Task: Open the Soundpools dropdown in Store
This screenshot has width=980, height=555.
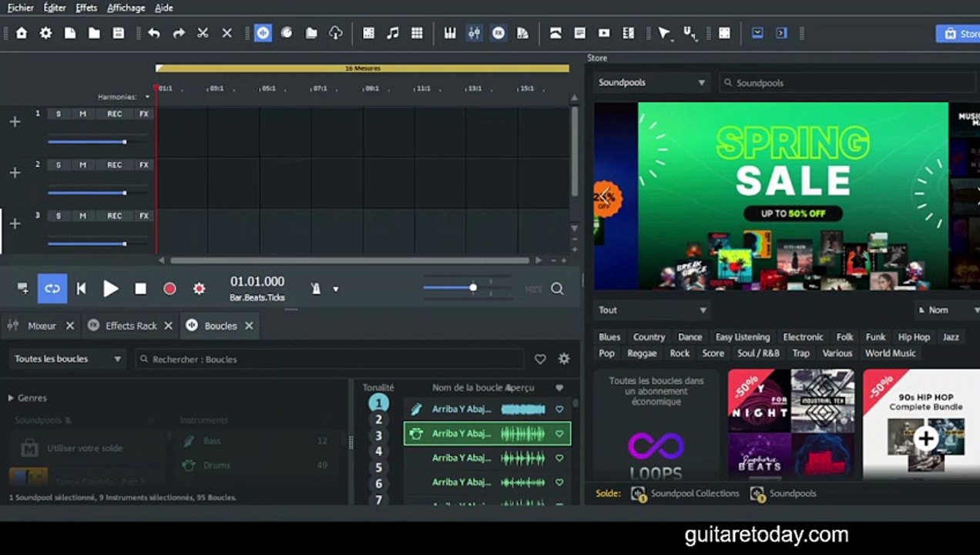Action: tap(651, 82)
